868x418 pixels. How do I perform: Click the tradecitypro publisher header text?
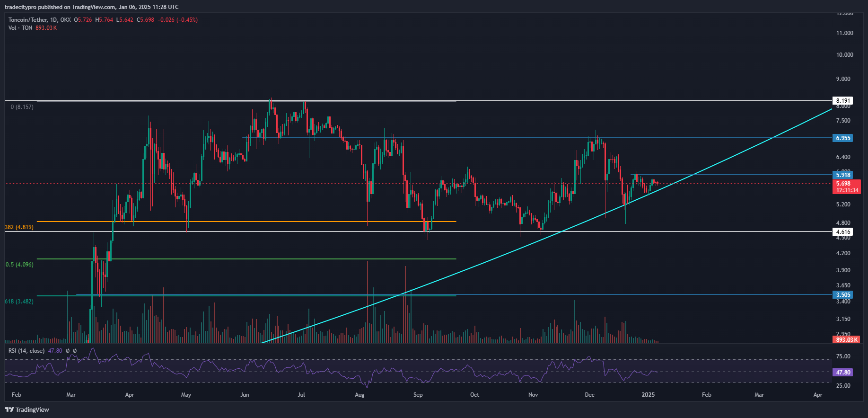pyautogui.click(x=92, y=7)
